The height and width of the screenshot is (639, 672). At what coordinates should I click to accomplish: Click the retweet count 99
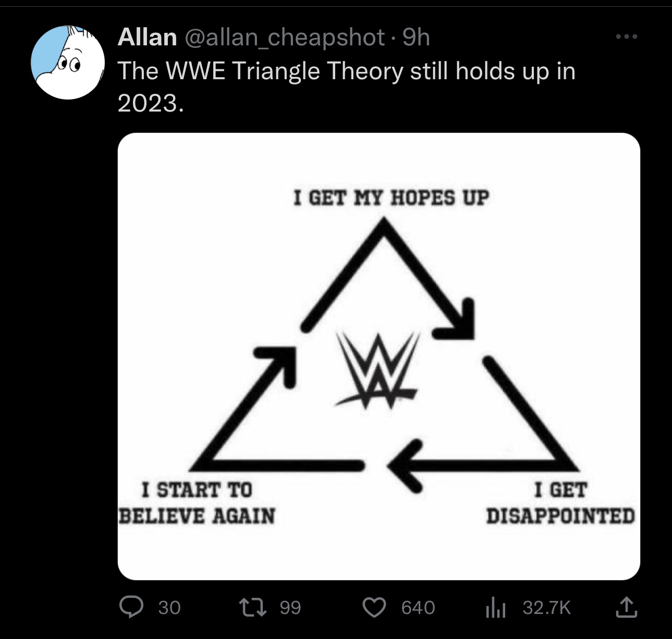pyautogui.click(x=290, y=608)
